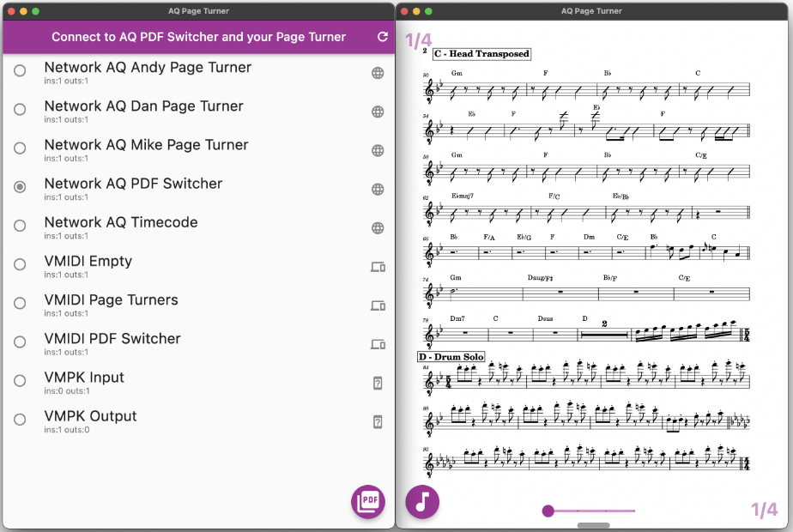Maximize the left AQ Page Turner window
This screenshot has width=793, height=532.
click(35, 11)
